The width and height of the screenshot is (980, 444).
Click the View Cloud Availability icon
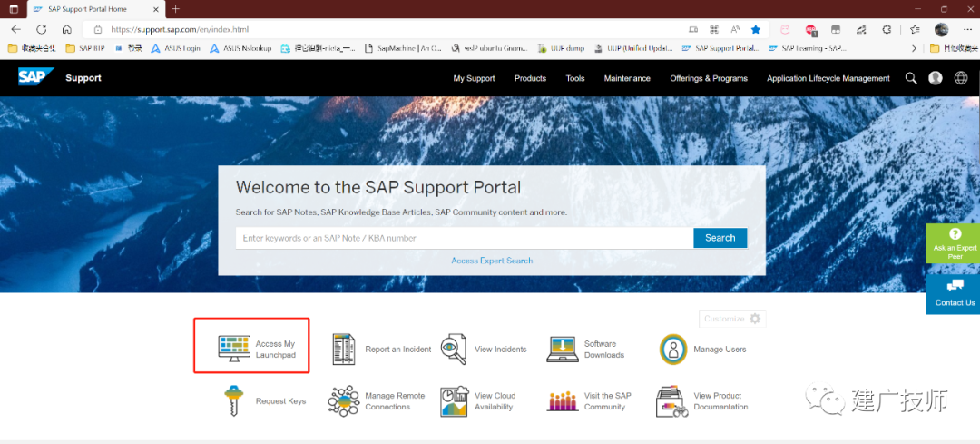[x=455, y=400]
